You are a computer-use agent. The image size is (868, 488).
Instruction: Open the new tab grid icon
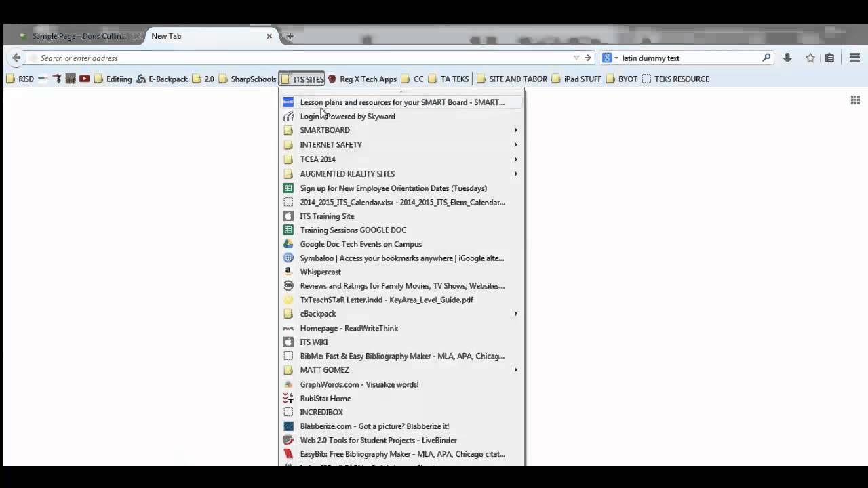click(x=855, y=100)
